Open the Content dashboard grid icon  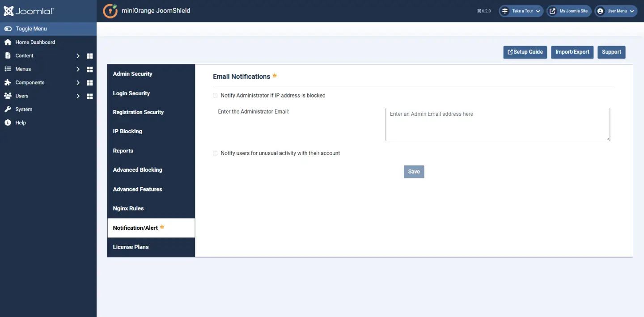click(x=90, y=56)
